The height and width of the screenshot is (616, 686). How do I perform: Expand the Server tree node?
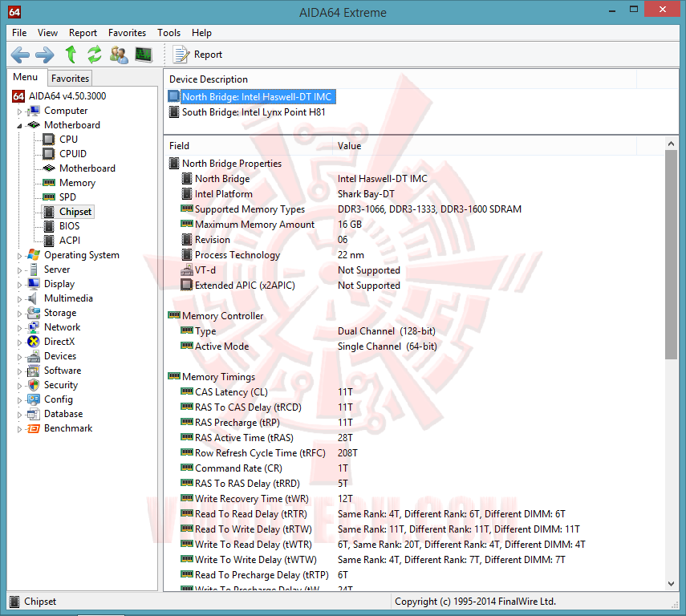point(19,270)
